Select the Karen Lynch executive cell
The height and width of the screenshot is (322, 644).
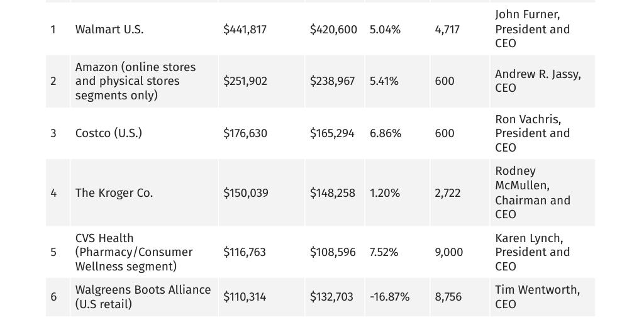(x=533, y=252)
